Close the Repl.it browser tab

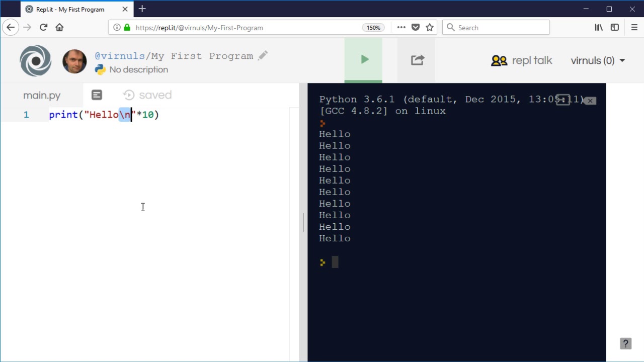[x=125, y=9]
